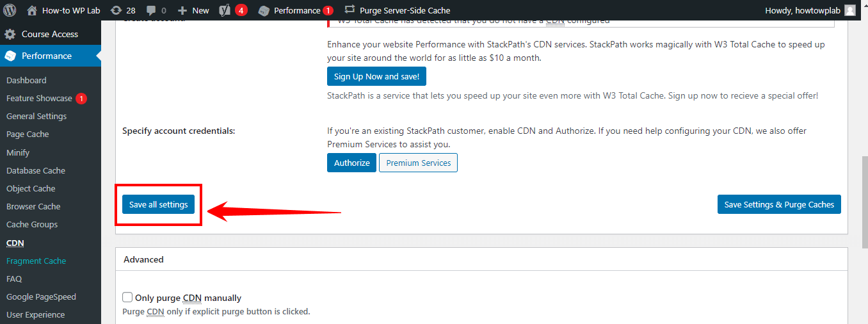Open Dashboard in Performance submenu
The image size is (868, 324).
[26, 80]
